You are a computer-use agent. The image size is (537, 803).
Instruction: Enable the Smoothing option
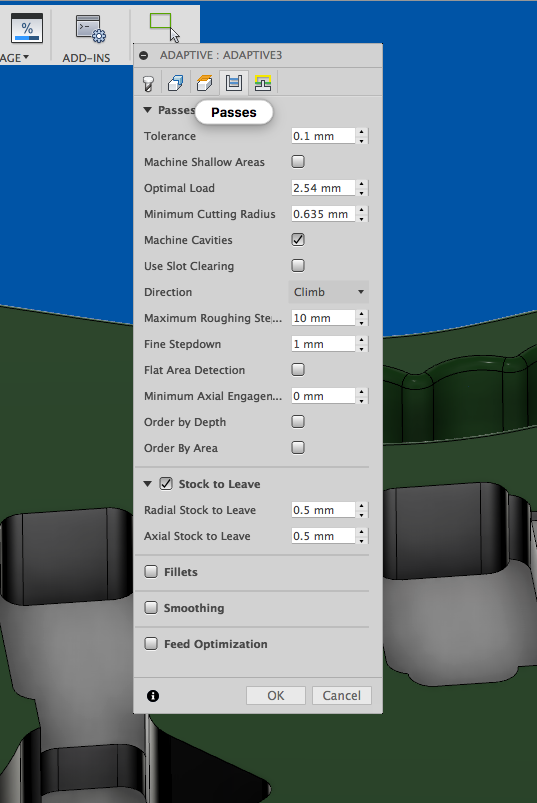[151, 607]
